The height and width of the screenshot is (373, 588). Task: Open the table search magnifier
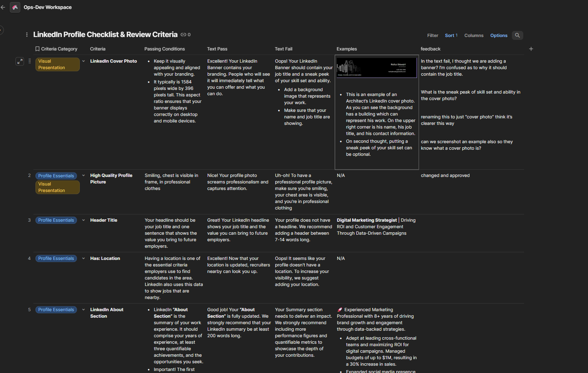point(517,35)
